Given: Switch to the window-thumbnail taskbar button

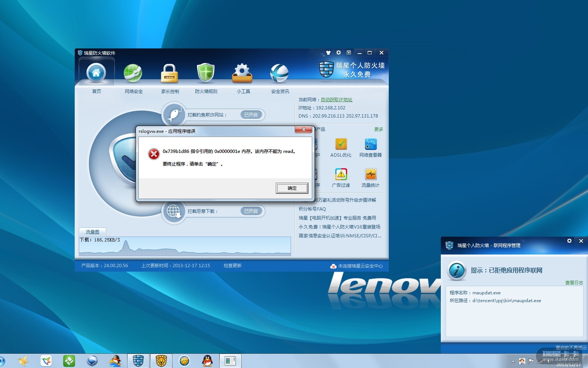Looking at the screenshot, I should coord(230,361).
